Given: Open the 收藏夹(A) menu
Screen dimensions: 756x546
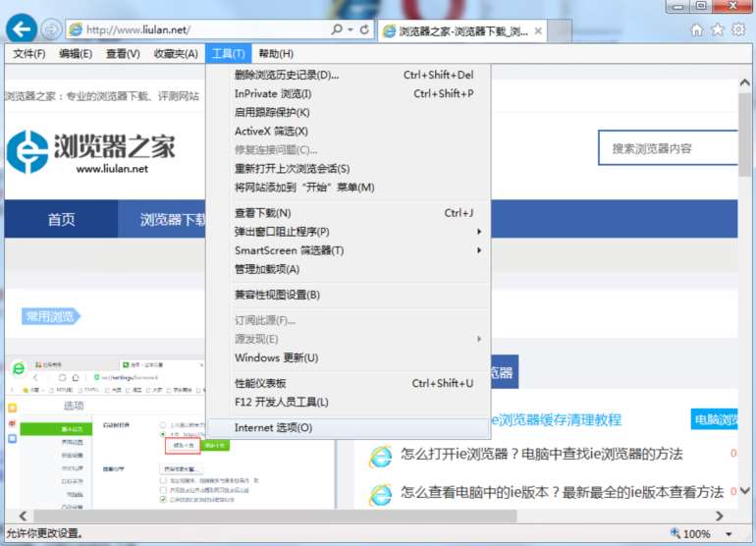Looking at the screenshot, I should coord(176,54).
